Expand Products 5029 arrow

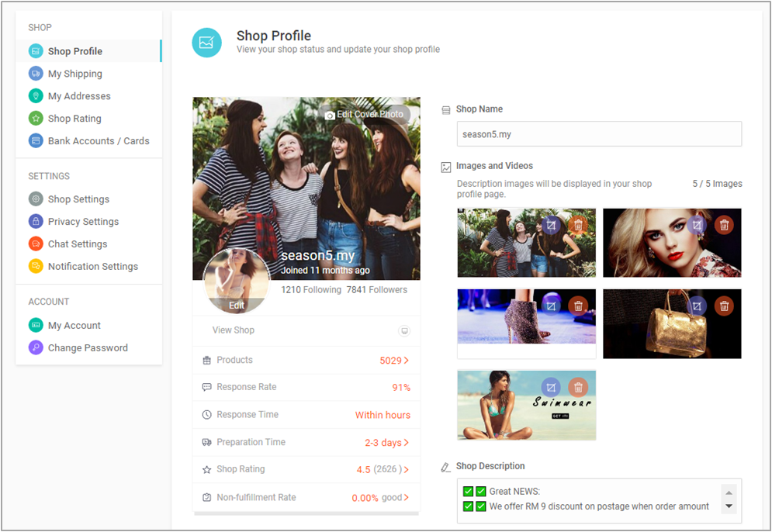407,361
